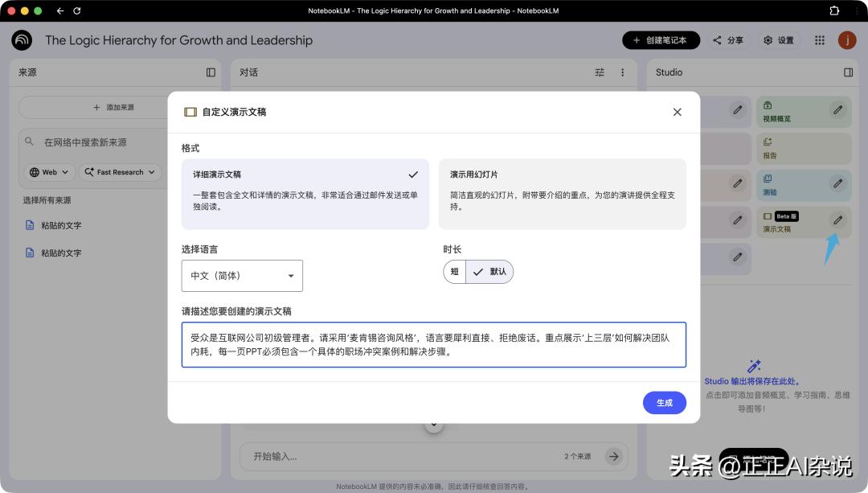Select the 演示用幻灯片 format option
The width and height of the screenshot is (868, 493).
(x=562, y=194)
